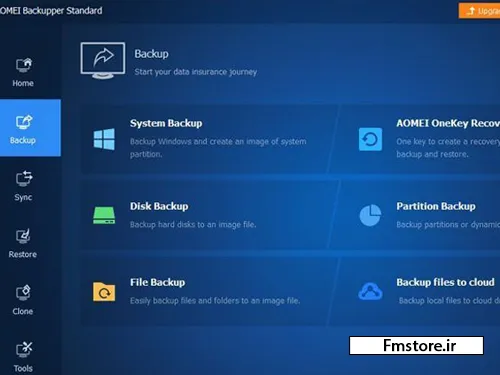Image resolution: width=500 pixels, height=375 pixels.
Task: Click "Backup local files to cloud" description
Action: 449,301
